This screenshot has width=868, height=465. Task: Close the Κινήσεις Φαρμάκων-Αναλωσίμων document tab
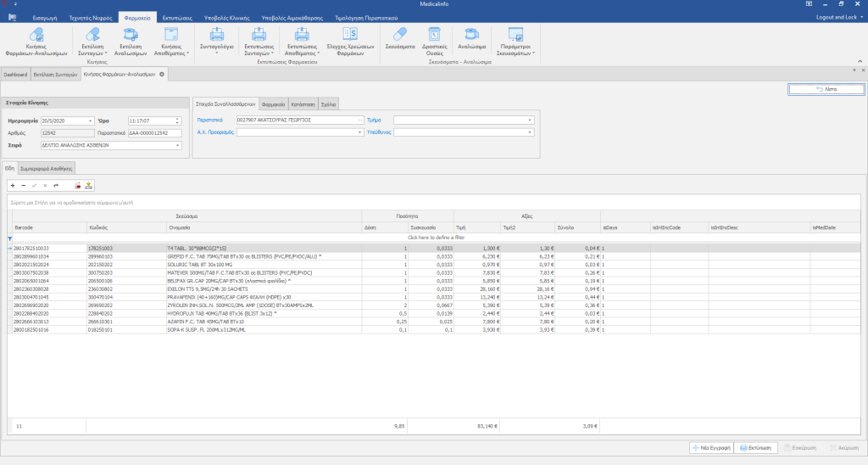[162, 75]
